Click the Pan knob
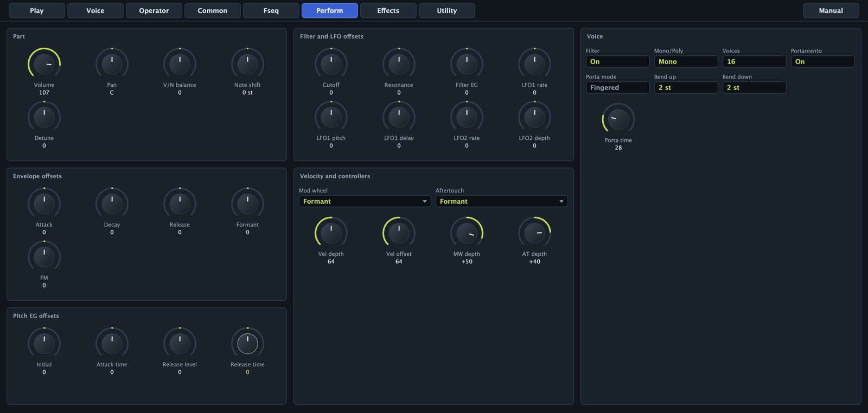The height and width of the screenshot is (413, 868). tap(112, 64)
